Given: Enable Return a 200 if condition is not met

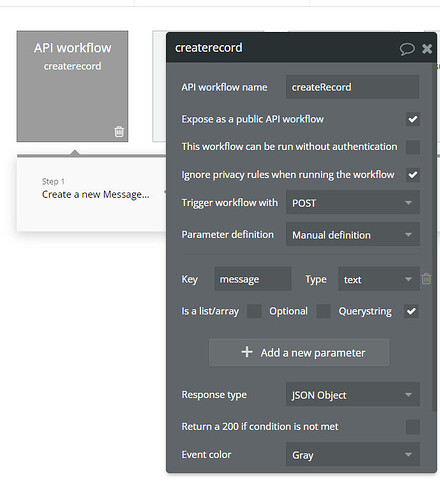Looking at the screenshot, I should (413, 427).
